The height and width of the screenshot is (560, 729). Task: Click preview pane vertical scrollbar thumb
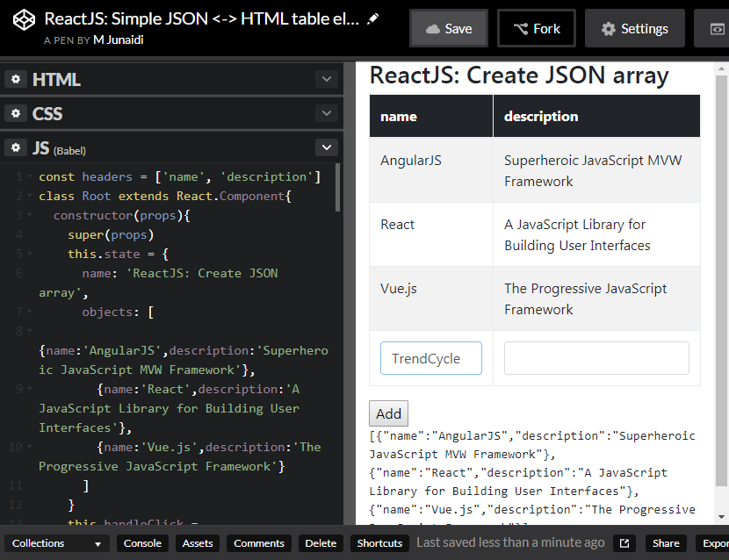coord(721,281)
